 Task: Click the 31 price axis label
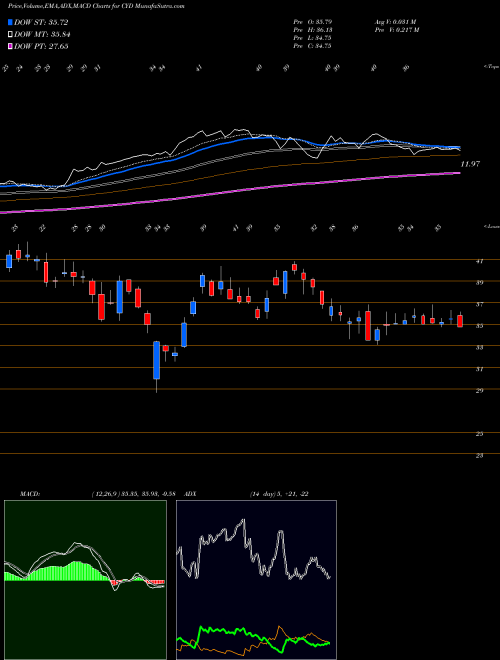click(479, 369)
